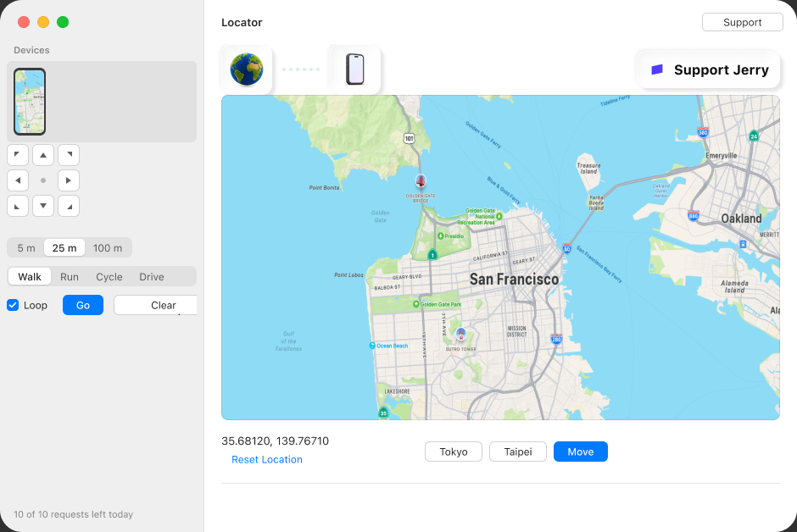Screen dimensions: 797x532
Task: Click the Go button
Action: pyautogui.click(x=83, y=305)
